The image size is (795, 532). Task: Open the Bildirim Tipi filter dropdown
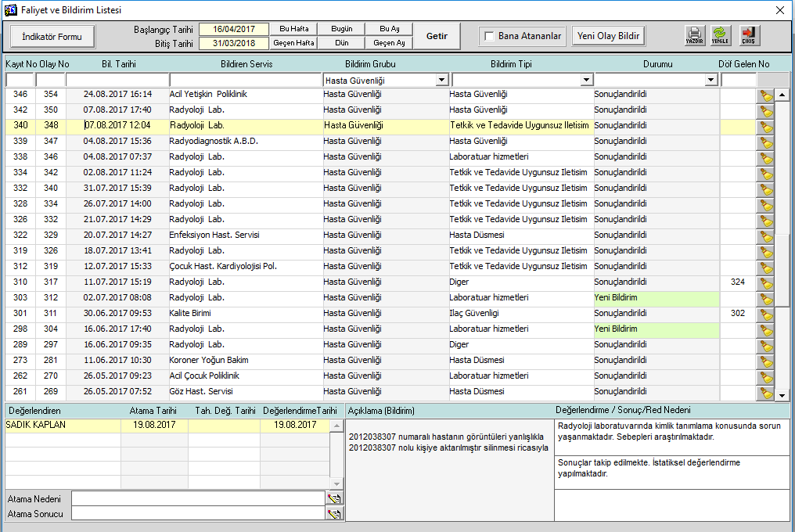(x=585, y=80)
